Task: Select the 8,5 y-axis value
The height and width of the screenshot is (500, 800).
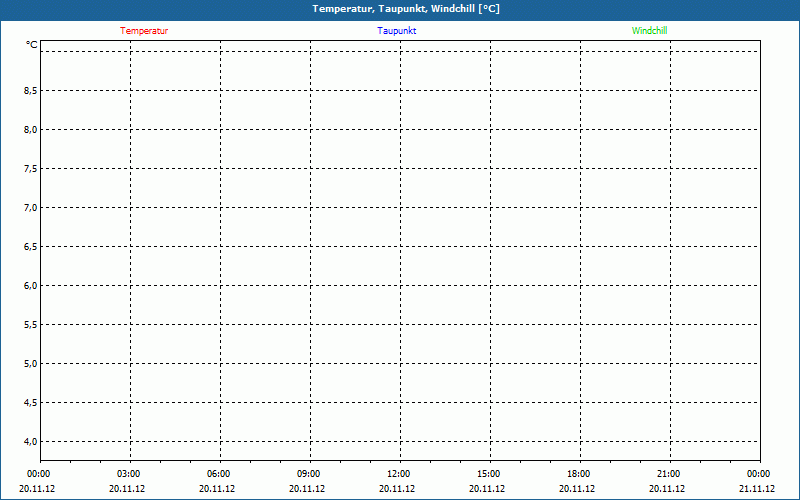Action: [x=31, y=90]
